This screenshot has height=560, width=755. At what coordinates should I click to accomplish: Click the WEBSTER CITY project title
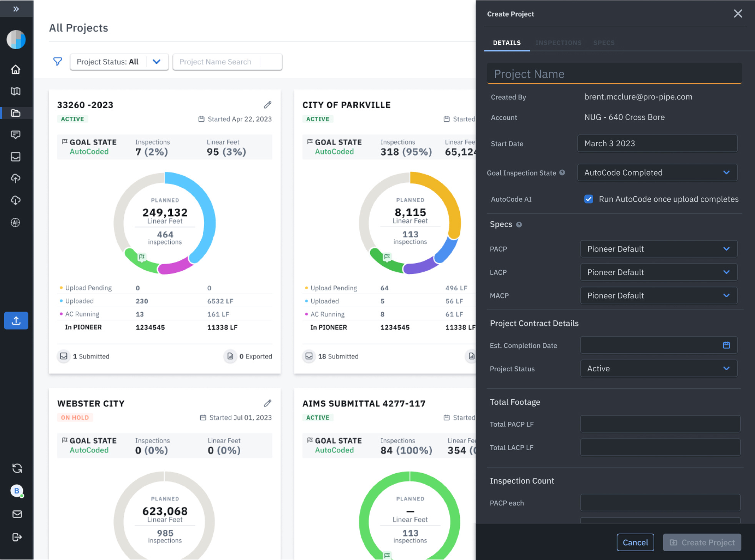(91, 404)
